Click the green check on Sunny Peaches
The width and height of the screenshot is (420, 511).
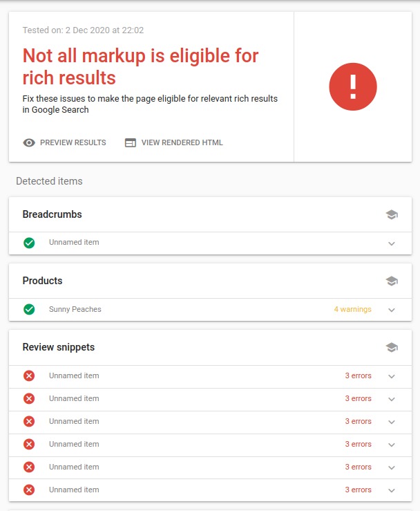(x=29, y=309)
